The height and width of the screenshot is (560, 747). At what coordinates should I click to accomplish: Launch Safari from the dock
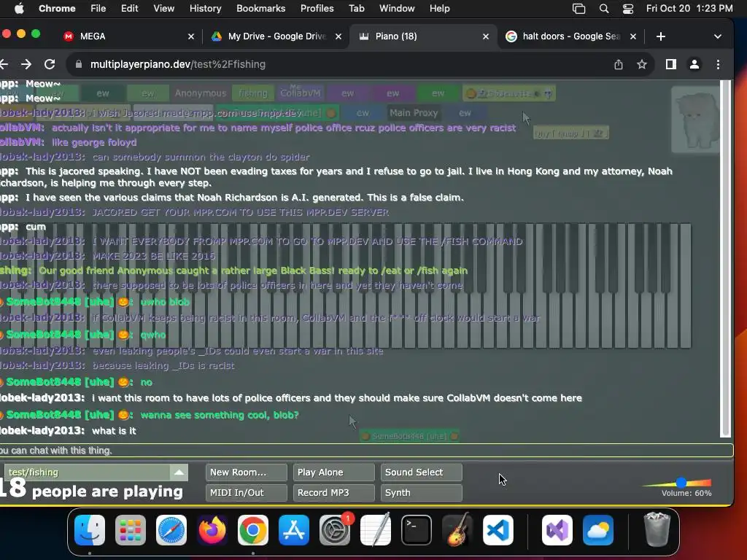pos(171,530)
